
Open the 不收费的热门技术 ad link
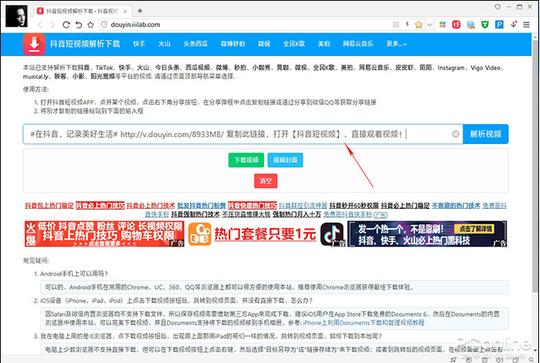[456, 206]
